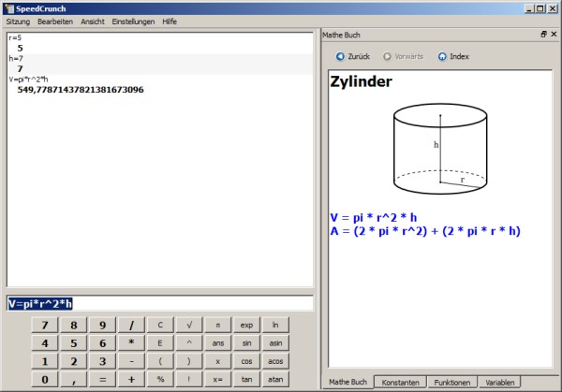Click the decimal comma keypad button
562x392 pixels.
[73, 380]
